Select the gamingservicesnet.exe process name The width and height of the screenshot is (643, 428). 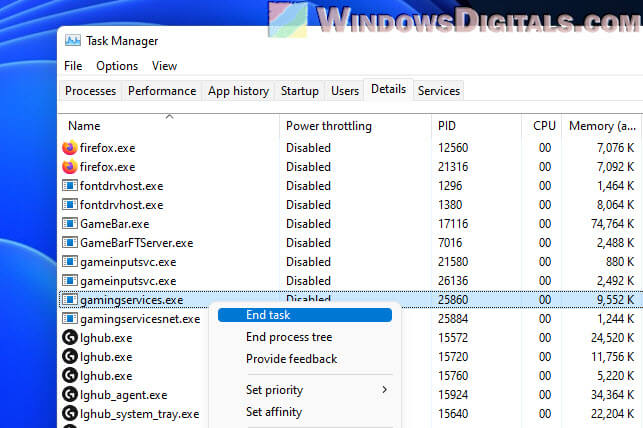coord(140,319)
